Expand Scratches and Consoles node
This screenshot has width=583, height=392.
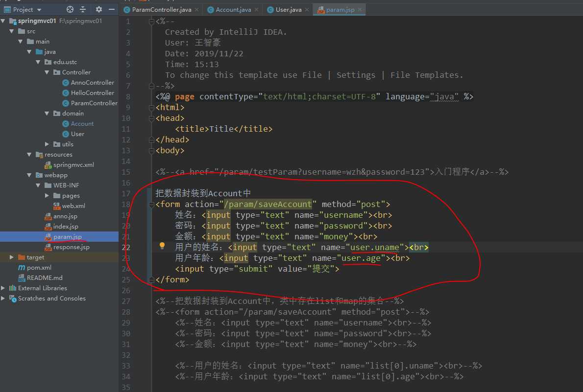coord(3,299)
